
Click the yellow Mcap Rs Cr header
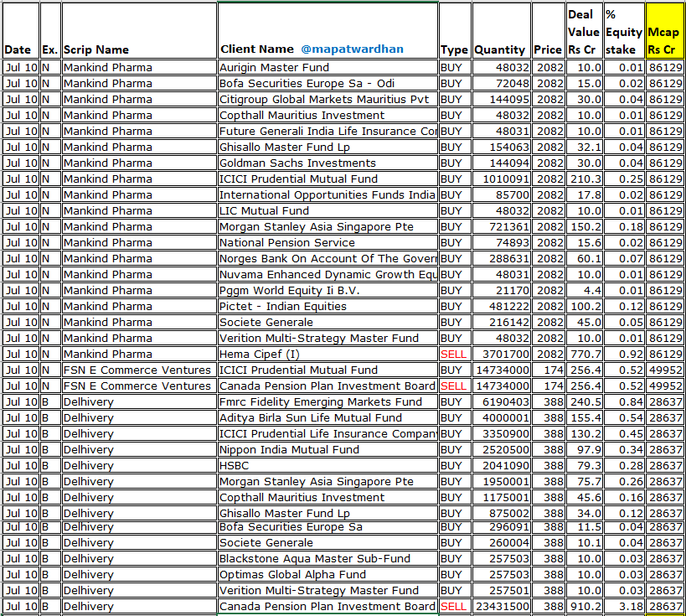[664, 31]
